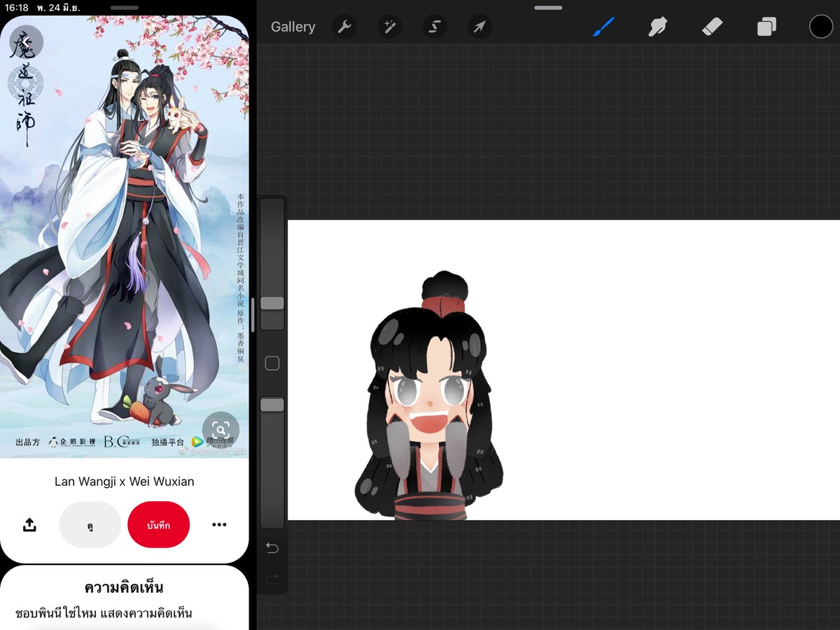
Task: Open the Actions wrench menu
Action: click(344, 27)
